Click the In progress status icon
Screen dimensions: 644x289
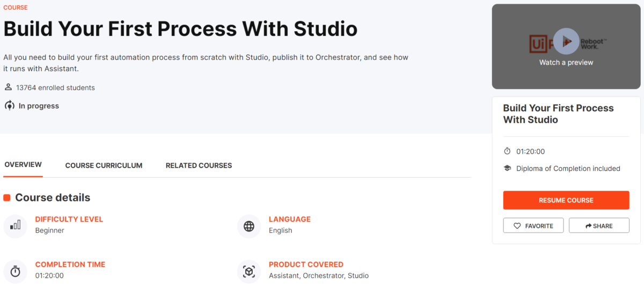coord(9,106)
